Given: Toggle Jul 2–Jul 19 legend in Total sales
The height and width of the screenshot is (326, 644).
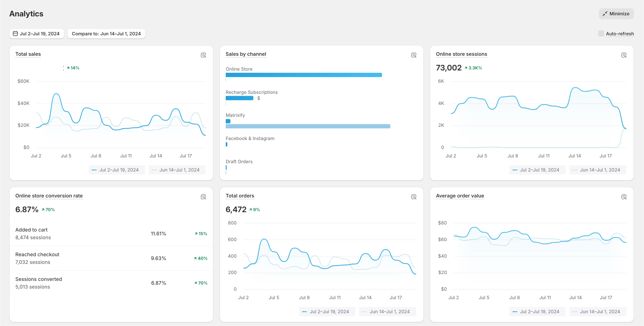Looking at the screenshot, I should (x=117, y=170).
